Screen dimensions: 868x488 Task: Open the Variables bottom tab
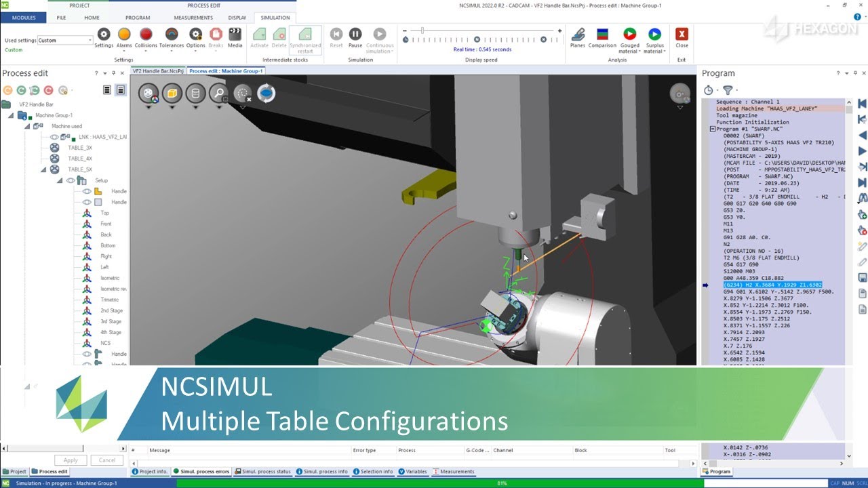412,472
